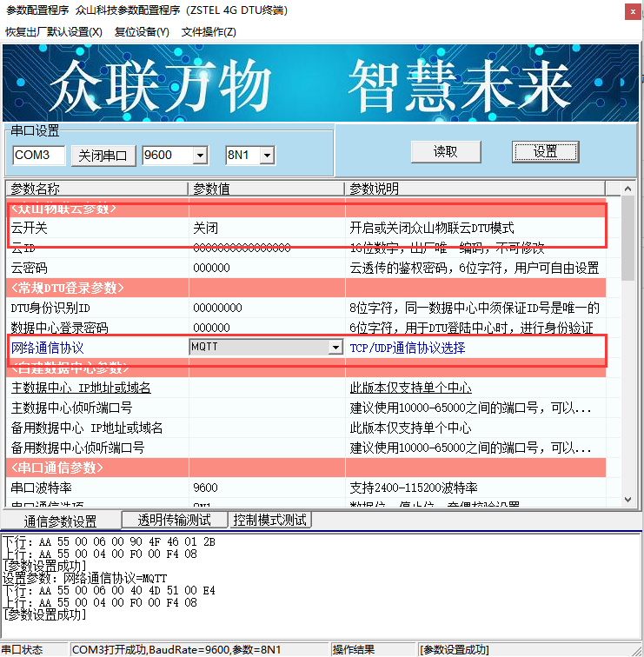Open the 复位设备(Y) menu
Image resolution: width=644 pixels, height=657 pixels.
click(x=142, y=32)
